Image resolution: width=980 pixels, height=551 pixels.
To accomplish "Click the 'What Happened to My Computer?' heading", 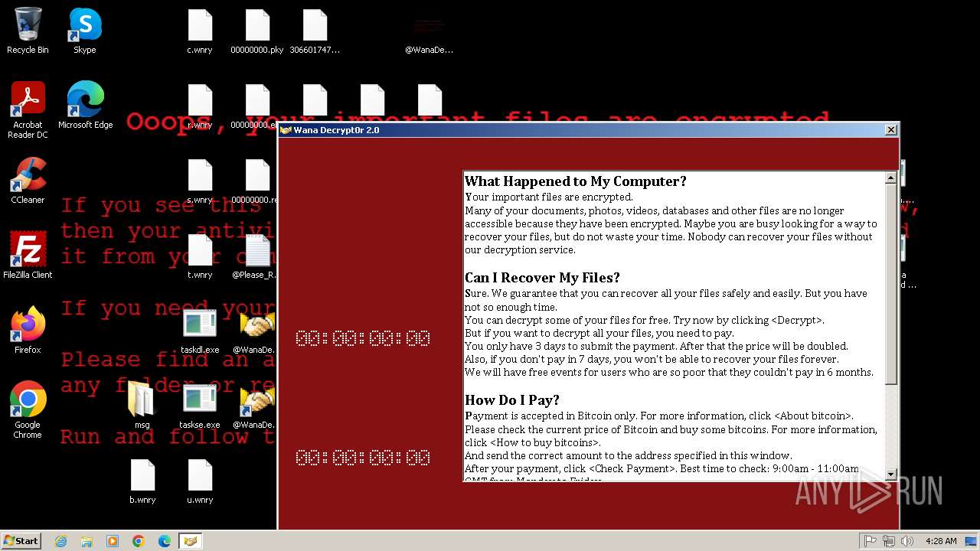I will point(576,181).
